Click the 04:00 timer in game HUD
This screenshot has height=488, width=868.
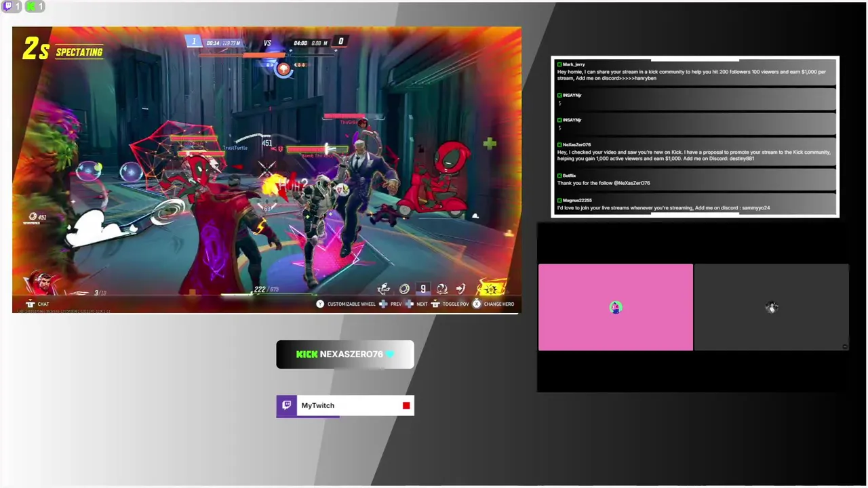[x=300, y=43]
